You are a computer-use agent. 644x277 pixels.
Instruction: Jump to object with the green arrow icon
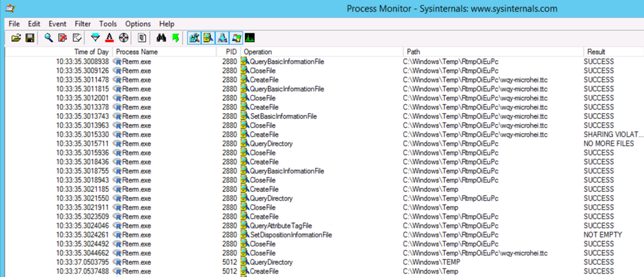pos(175,38)
